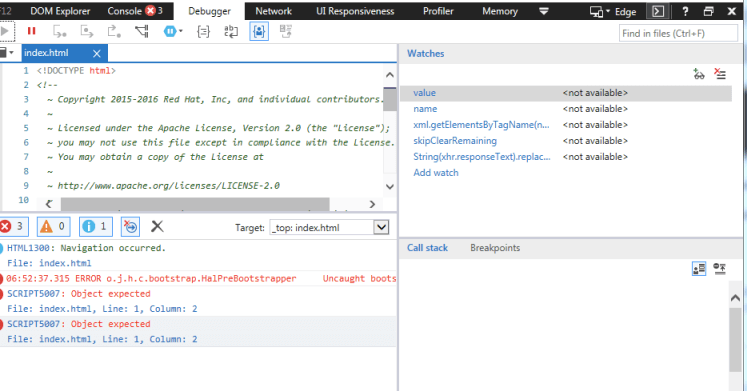Toggle word wrap in the editor

[231, 32]
